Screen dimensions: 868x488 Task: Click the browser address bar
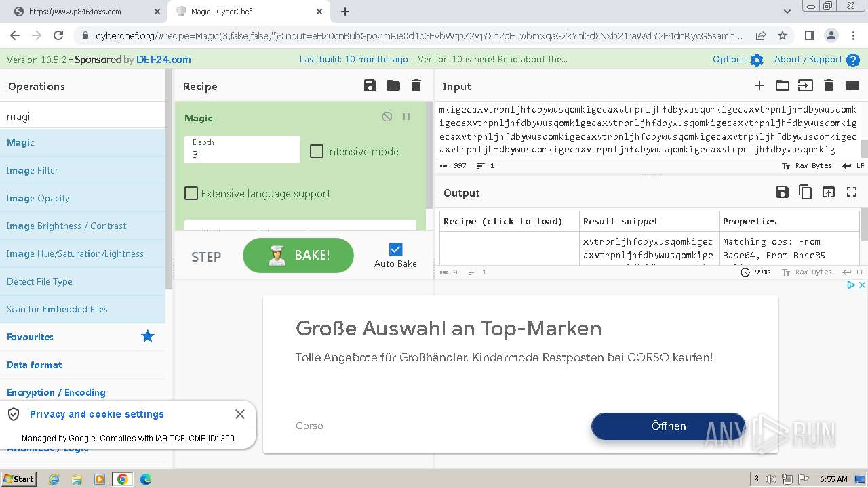[419, 35]
